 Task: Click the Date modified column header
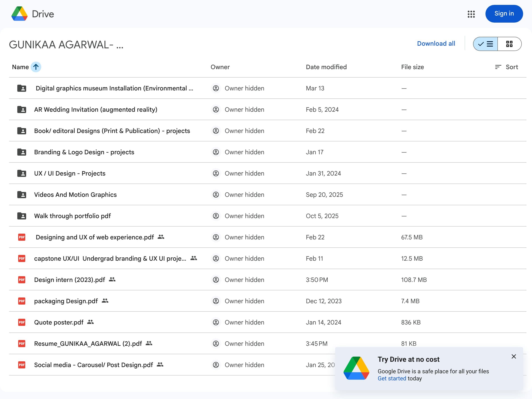click(326, 67)
